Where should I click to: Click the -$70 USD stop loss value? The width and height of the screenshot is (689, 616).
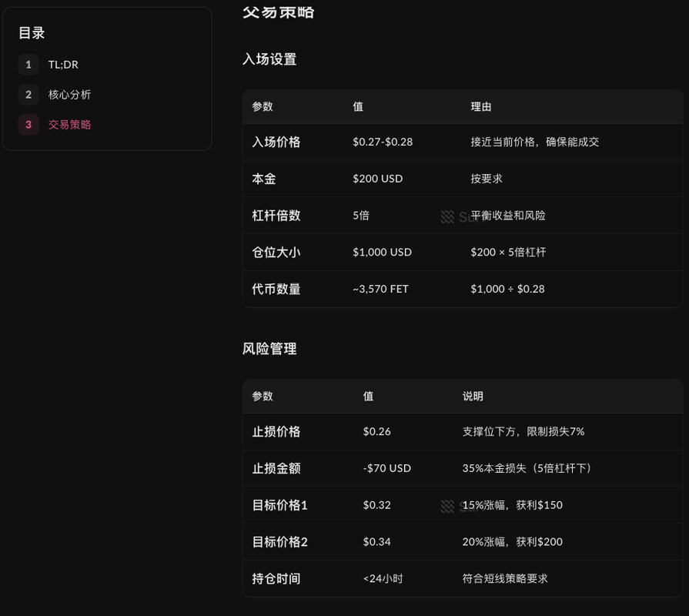(x=386, y=468)
